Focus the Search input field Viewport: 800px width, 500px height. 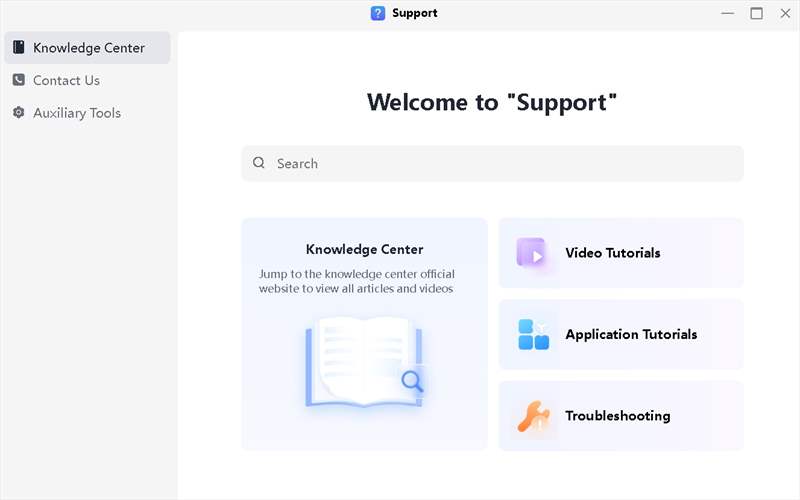pos(500,163)
